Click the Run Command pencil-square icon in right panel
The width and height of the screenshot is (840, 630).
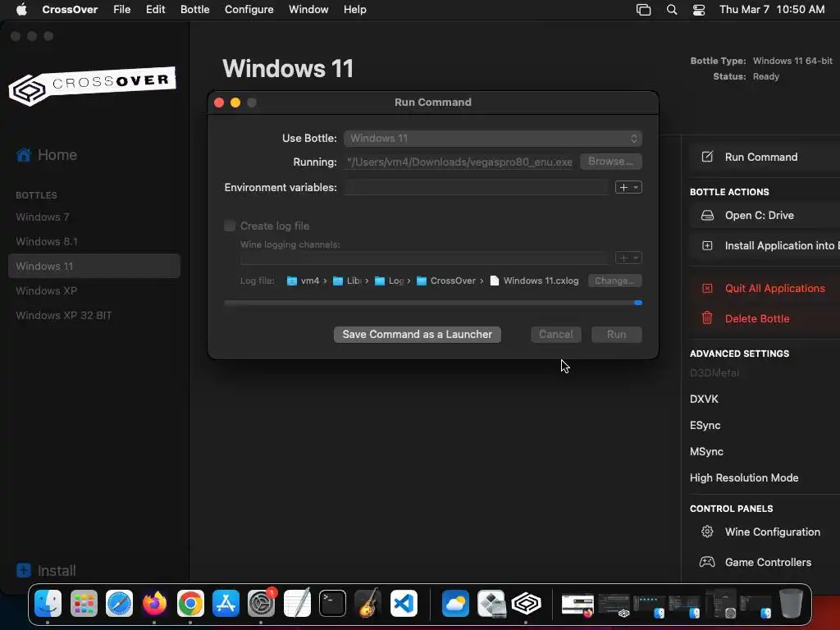click(x=707, y=157)
